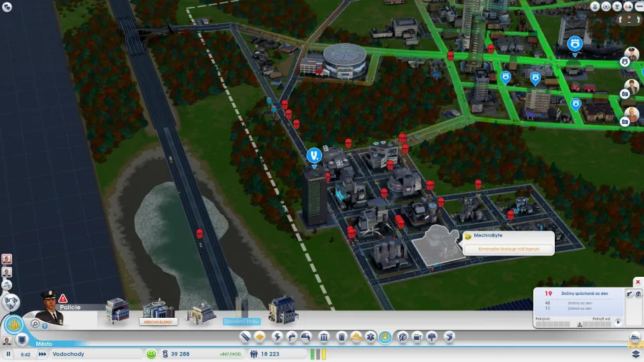Click the city name Vodochody
This screenshot has height=362, width=644.
[68, 354]
